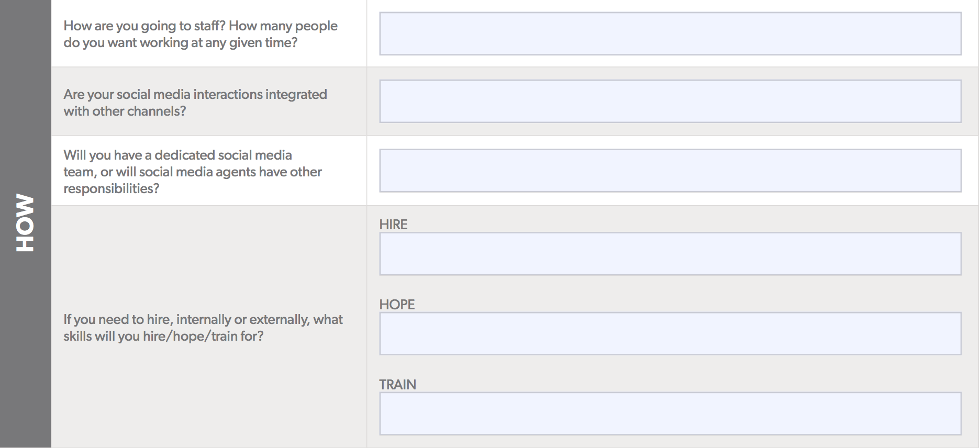Click the TRAIN label text
This screenshot has height=448, width=980.
[398, 385]
